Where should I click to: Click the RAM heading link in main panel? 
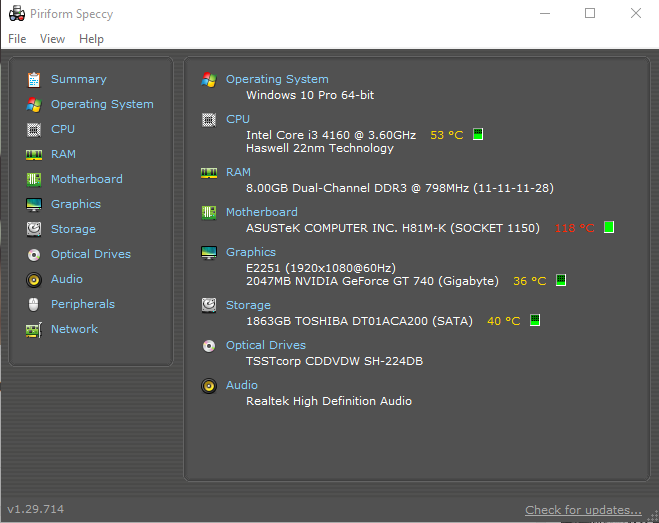click(x=238, y=172)
